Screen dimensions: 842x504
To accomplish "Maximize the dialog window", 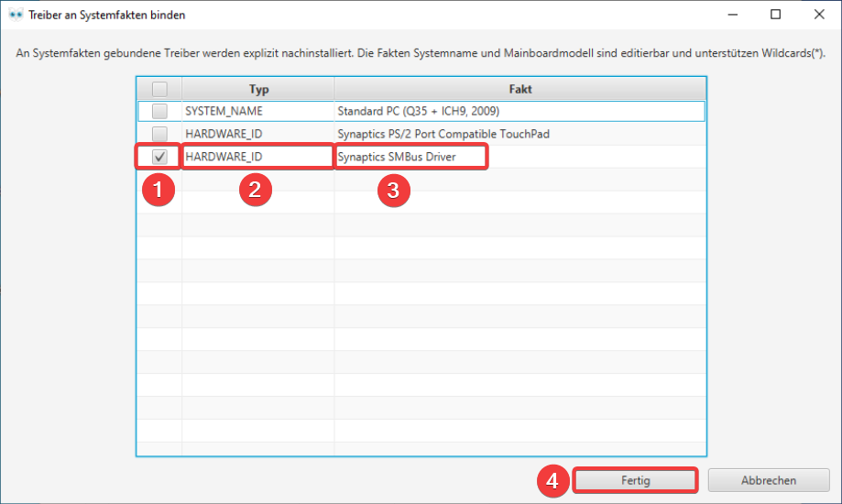I will (x=775, y=15).
